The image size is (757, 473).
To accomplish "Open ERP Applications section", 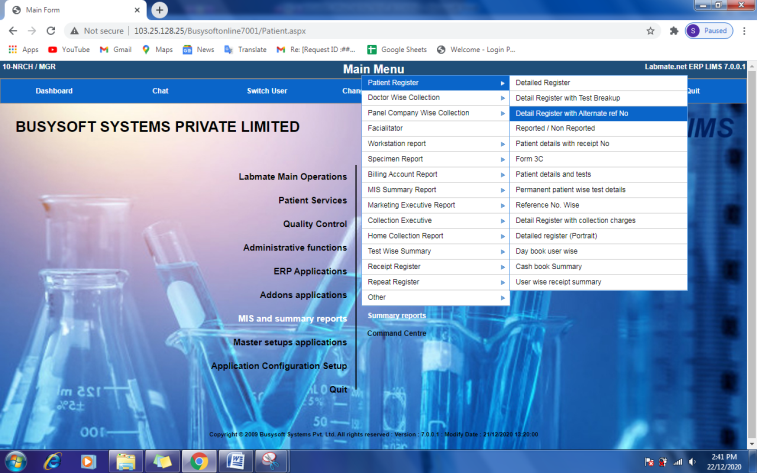I will pos(310,271).
